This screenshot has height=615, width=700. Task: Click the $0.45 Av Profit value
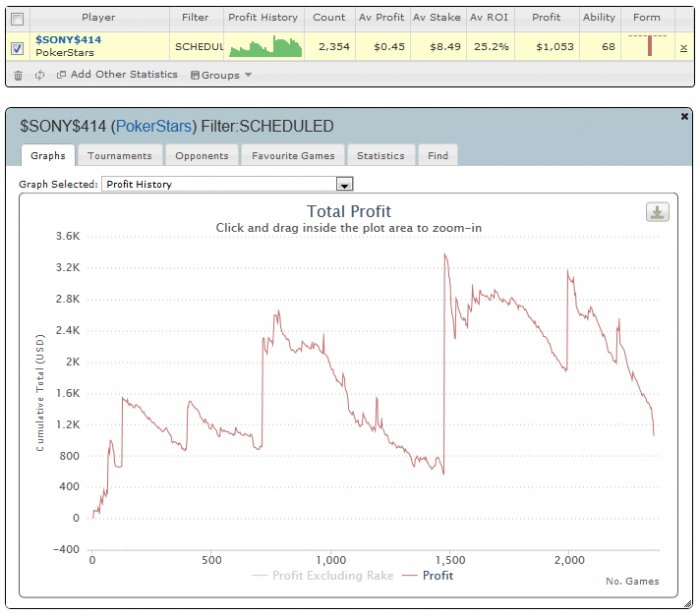click(x=389, y=47)
